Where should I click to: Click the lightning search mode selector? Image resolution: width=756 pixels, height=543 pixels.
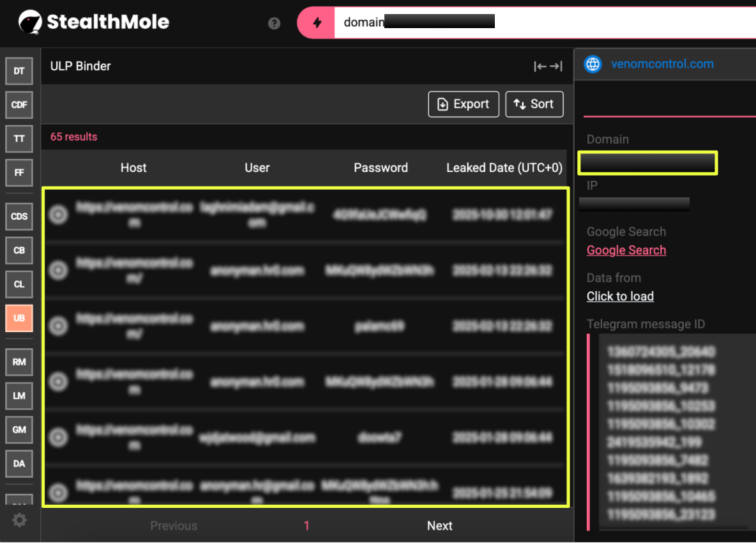[x=317, y=23]
